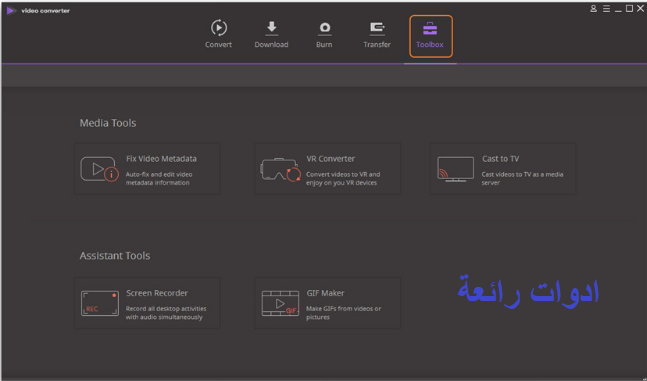Viewport: 647px width, 381px height.
Task: Switch to the Convert tab label
Action: tap(218, 45)
